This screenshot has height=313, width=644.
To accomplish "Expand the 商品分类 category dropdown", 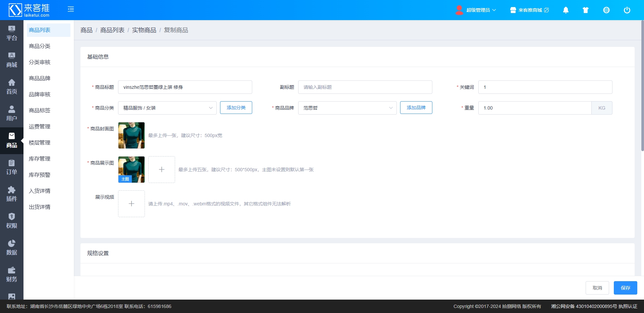I will (167, 108).
